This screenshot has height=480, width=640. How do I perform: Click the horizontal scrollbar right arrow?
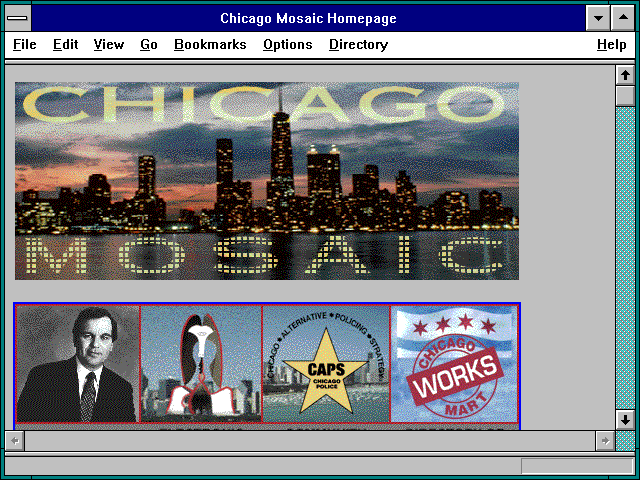[x=605, y=441]
